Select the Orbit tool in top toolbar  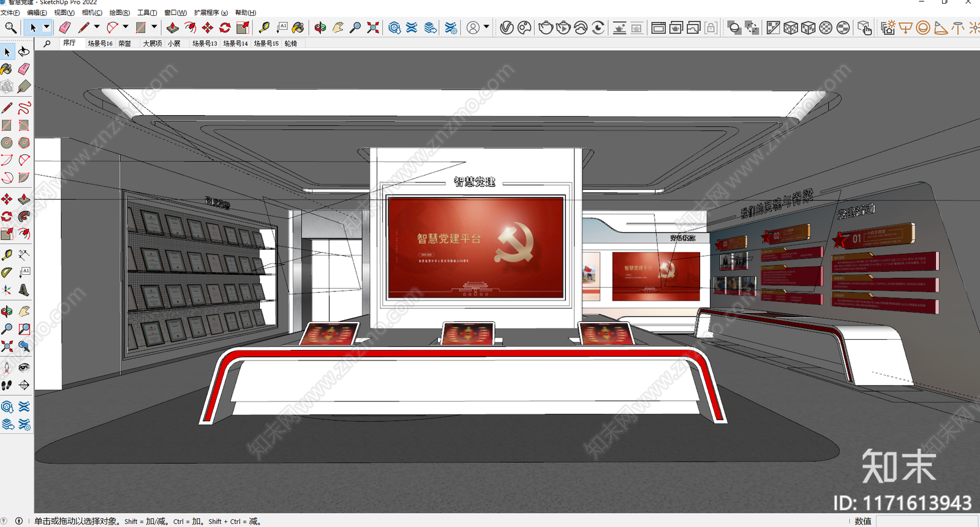click(x=320, y=28)
